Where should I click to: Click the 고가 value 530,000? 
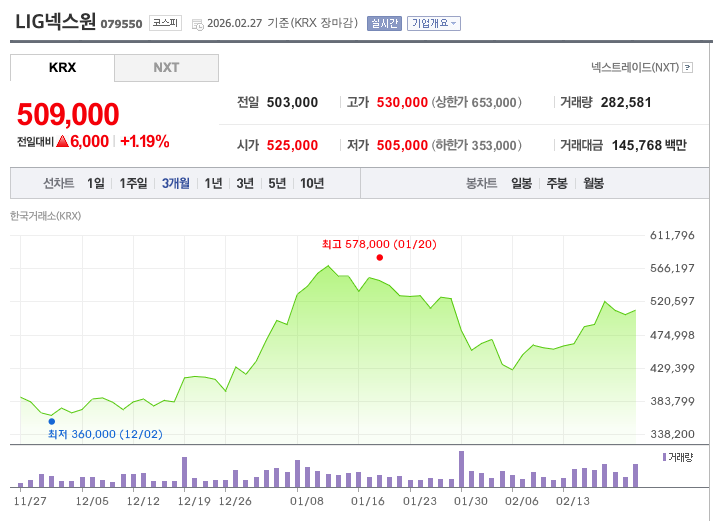402,102
